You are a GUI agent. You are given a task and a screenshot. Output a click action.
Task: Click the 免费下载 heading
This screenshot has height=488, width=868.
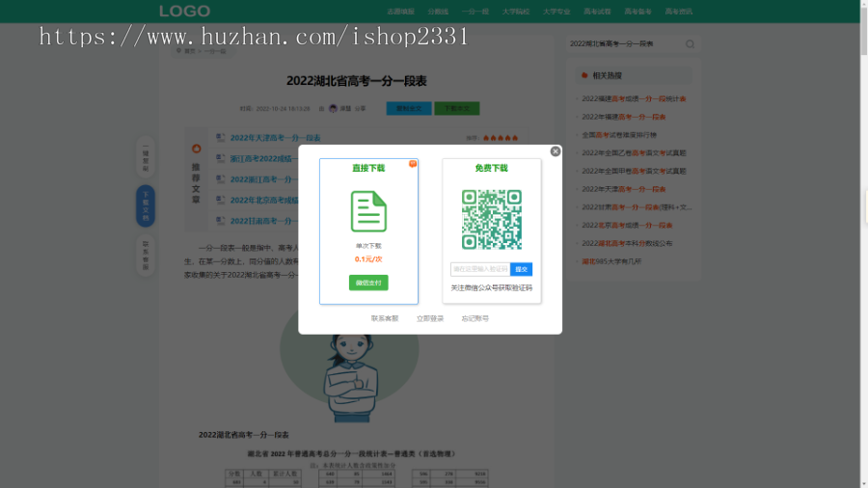tap(492, 168)
